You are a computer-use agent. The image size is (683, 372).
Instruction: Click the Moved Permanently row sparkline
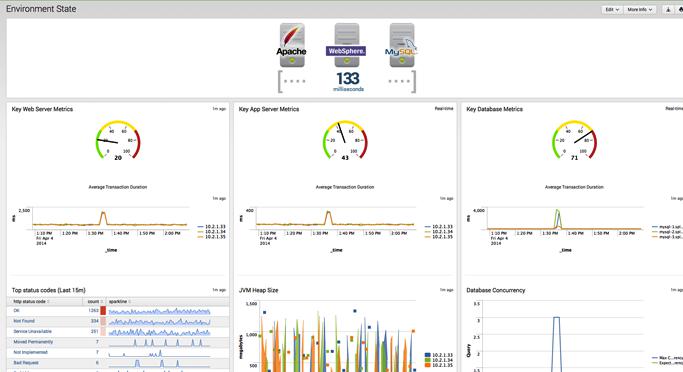point(159,342)
